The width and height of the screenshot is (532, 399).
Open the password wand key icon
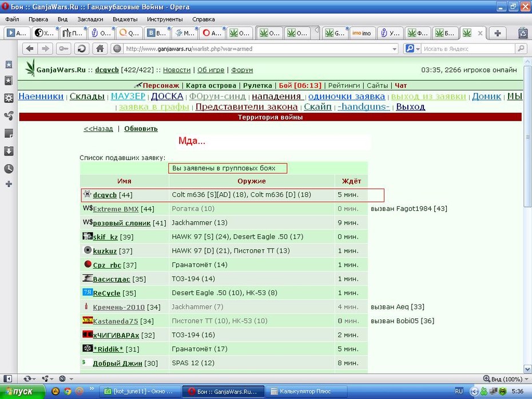click(63, 49)
